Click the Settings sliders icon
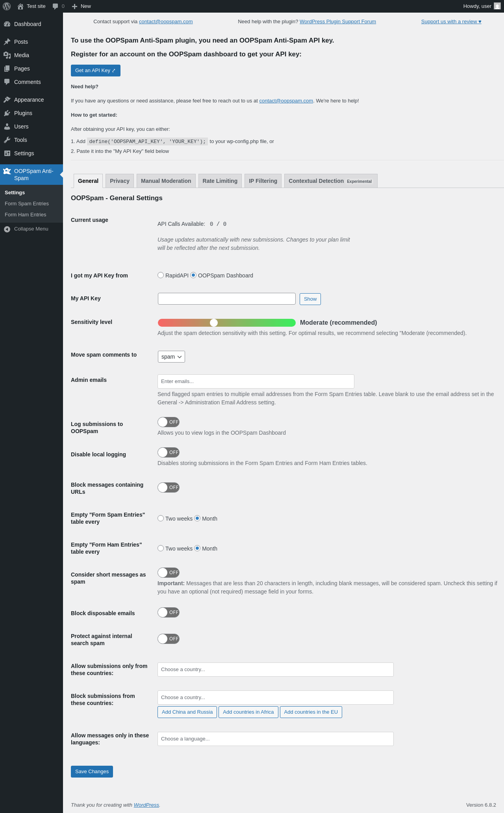 (x=7, y=153)
